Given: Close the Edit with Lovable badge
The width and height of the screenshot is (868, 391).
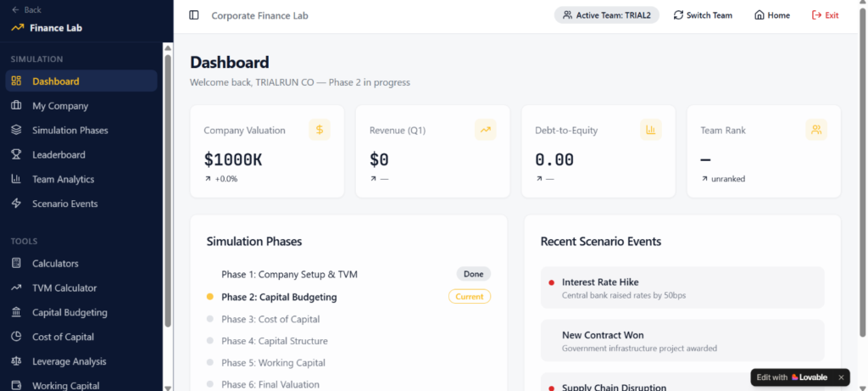Looking at the screenshot, I should pos(841,377).
